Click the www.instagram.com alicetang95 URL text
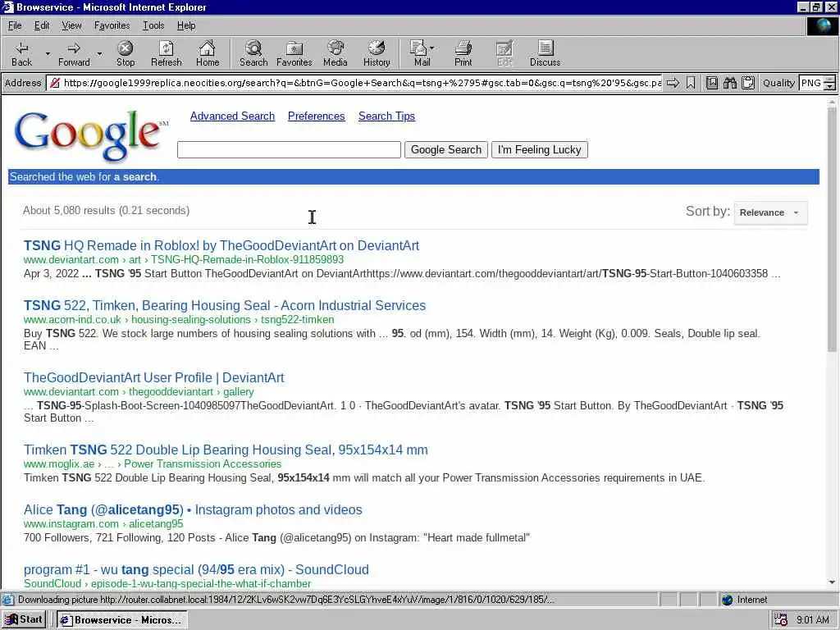The height and width of the screenshot is (630, 840). [x=103, y=524]
